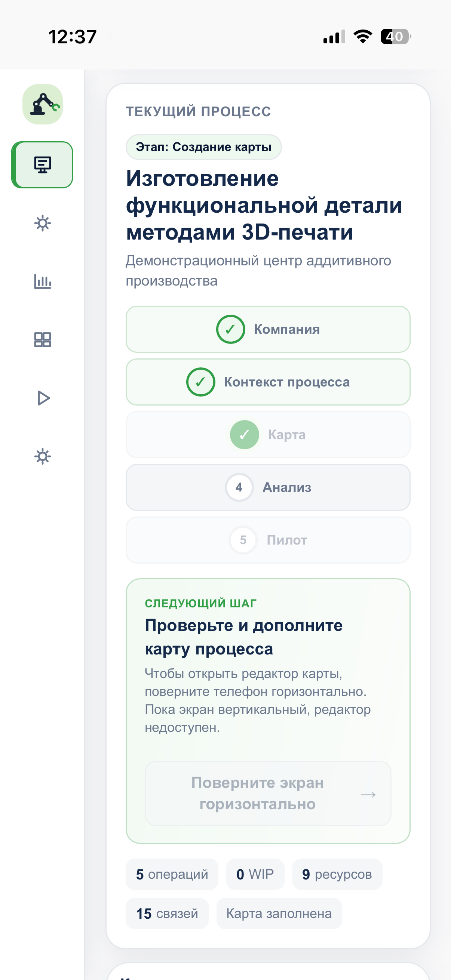Image resolution: width=451 pixels, height=980 pixels.
Task: Tap the 9 ресурсов chip
Action: click(337, 874)
